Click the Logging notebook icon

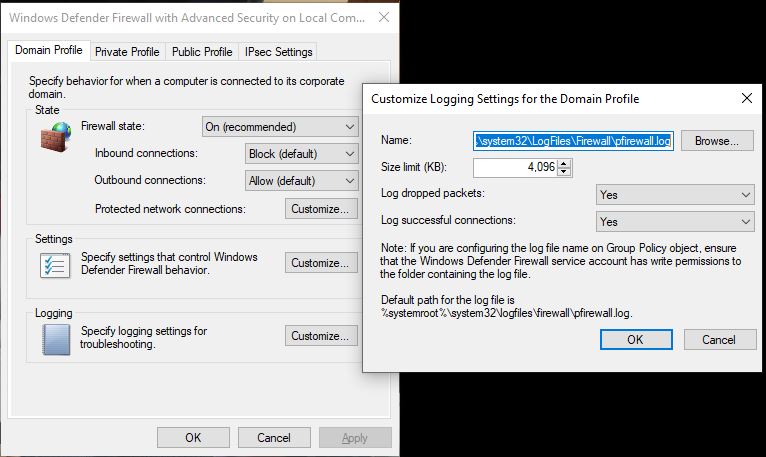[56, 339]
